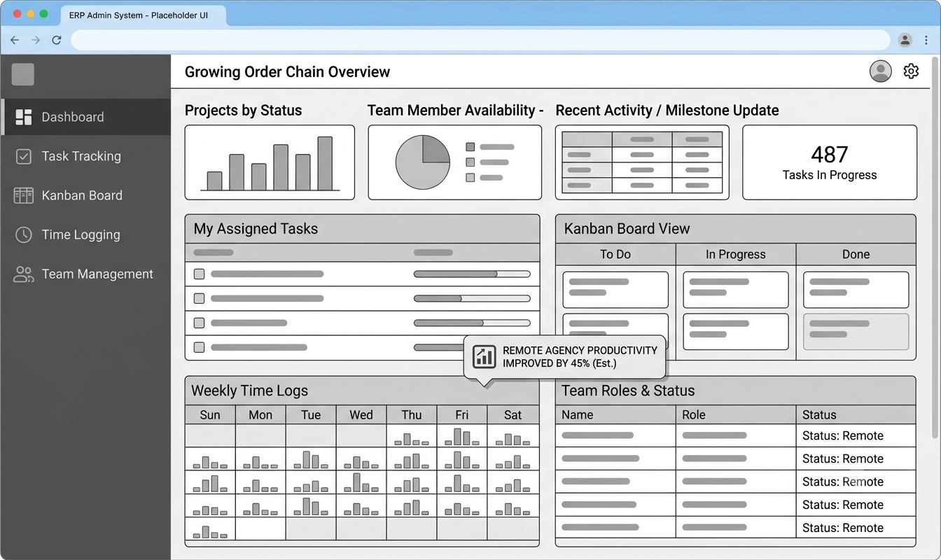Click the Name header in Team Roles table
The height and width of the screenshot is (560, 941).
click(615, 414)
